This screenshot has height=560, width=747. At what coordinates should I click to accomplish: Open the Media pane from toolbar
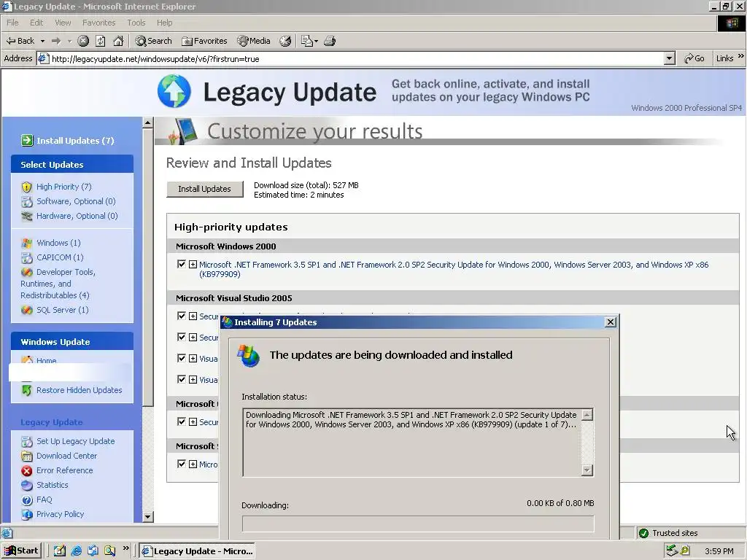(254, 41)
